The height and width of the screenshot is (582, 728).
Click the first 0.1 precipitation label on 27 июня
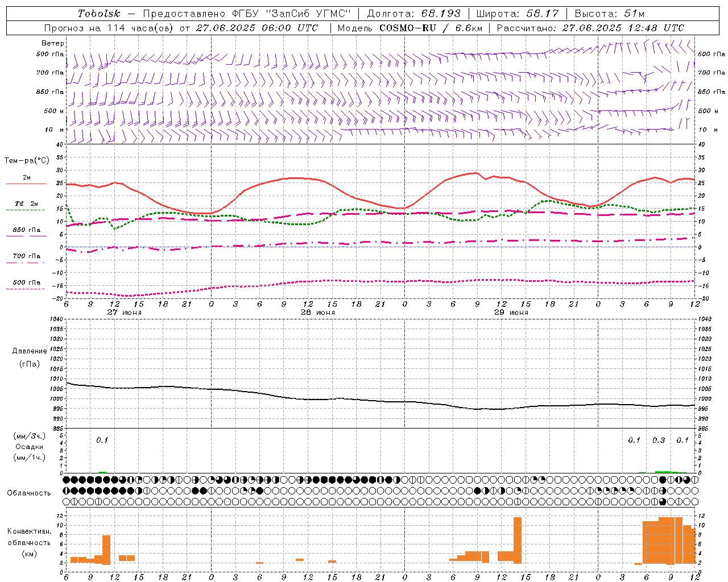tap(102, 440)
